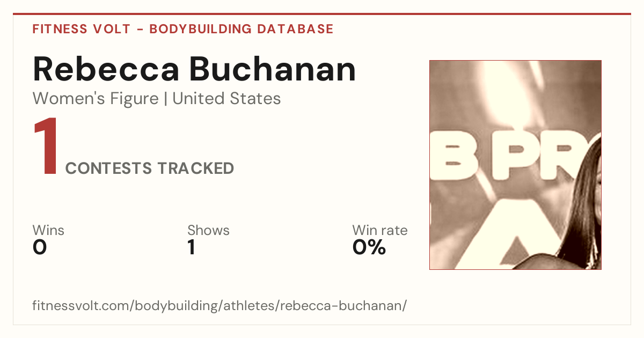The height and width of the screenshot is (338, 644).
Task: Click the Shows label
Action: click(x=208, y=231)
